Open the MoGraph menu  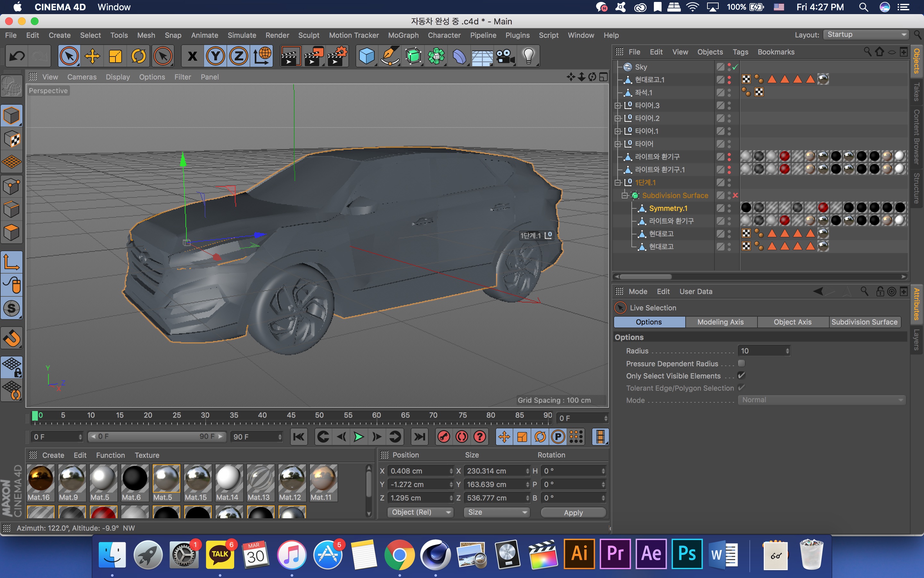[403, 35]
